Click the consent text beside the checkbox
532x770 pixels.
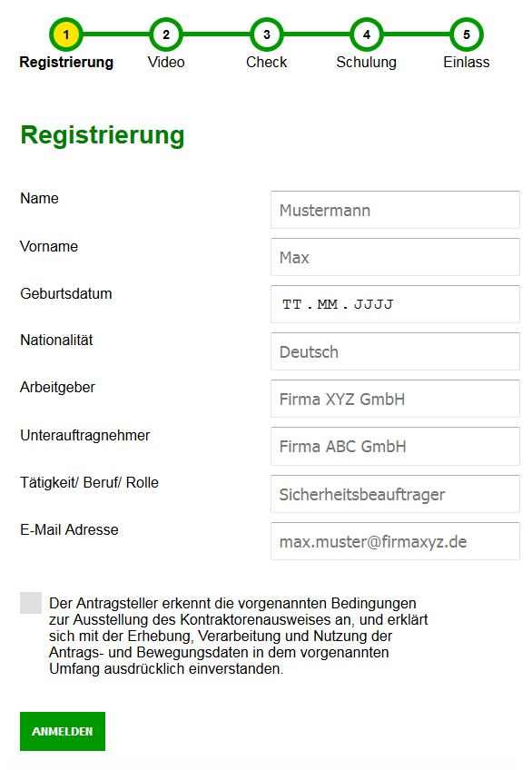click(239, 636)
